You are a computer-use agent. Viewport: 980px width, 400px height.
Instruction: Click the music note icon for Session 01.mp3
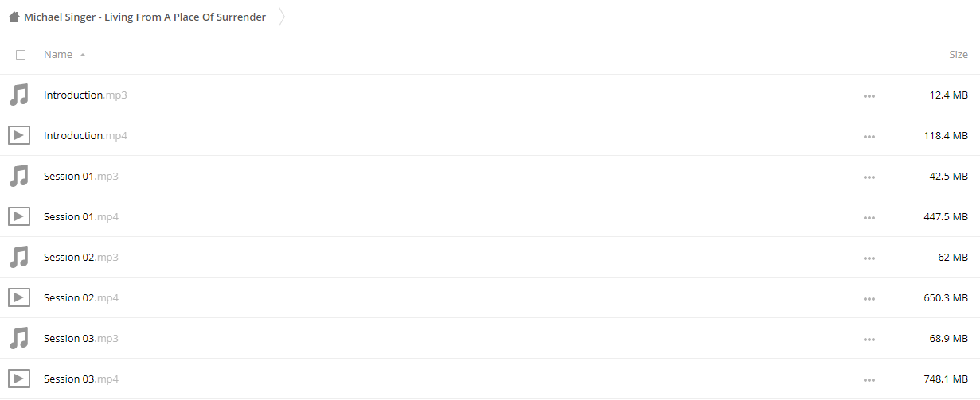coord(19,177)
